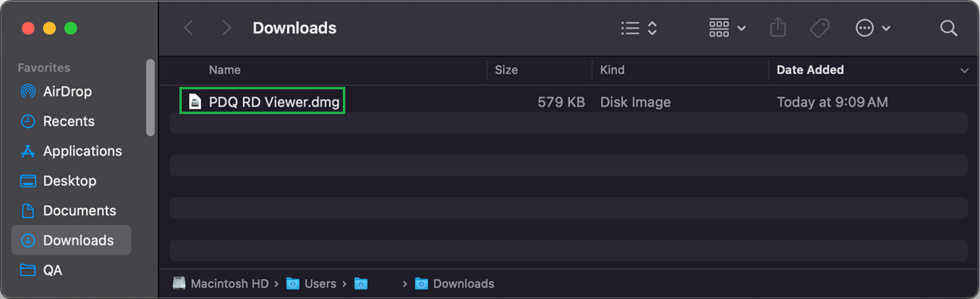This screenshot has width=980, height=299.
Task: Click the Search magnifier icon
Action: tap(948, 28)
